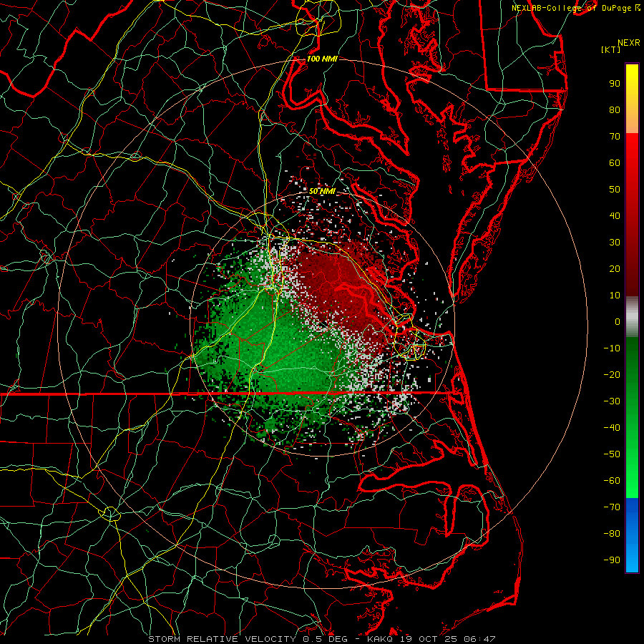Screen dimensions: 644x644
Task: Select the positive 70 scale label
Action: 615,137
